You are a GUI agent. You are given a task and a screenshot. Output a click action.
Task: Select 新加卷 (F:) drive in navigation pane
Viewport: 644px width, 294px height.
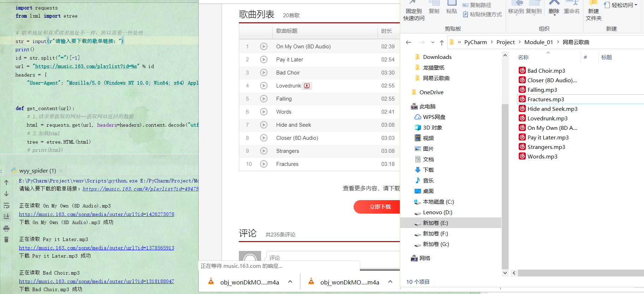pos(435,234)
